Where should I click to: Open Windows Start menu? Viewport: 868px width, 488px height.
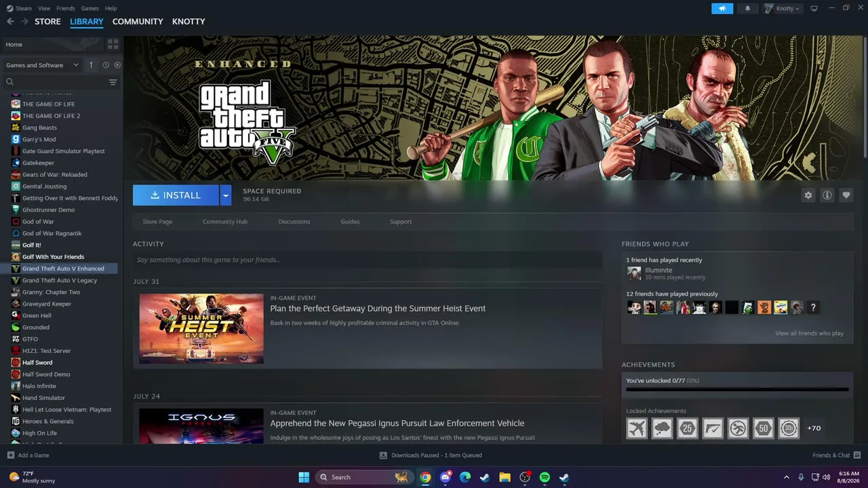tap(304, 477)
